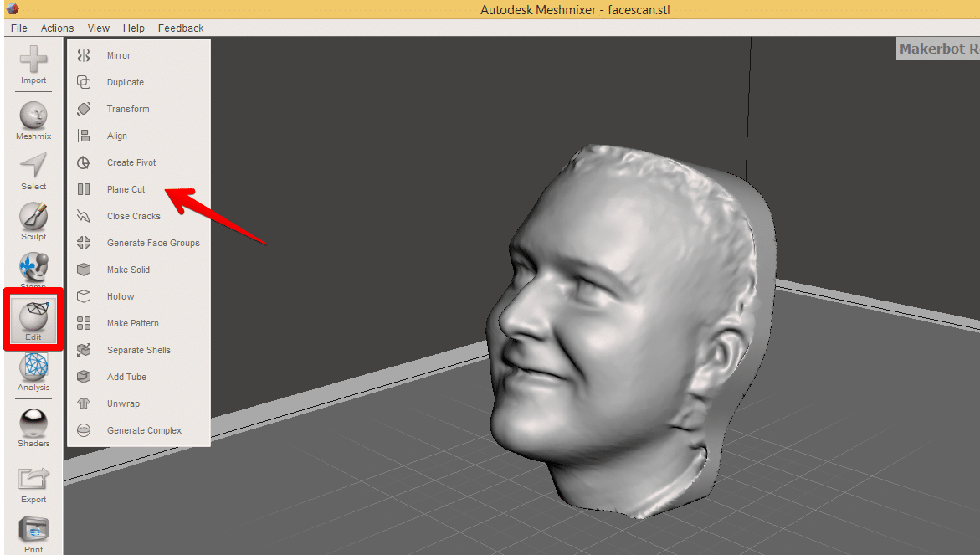Click the Generate Face Groups icon
The width and height of the screenshot is (980, 555).
(84, 243)
